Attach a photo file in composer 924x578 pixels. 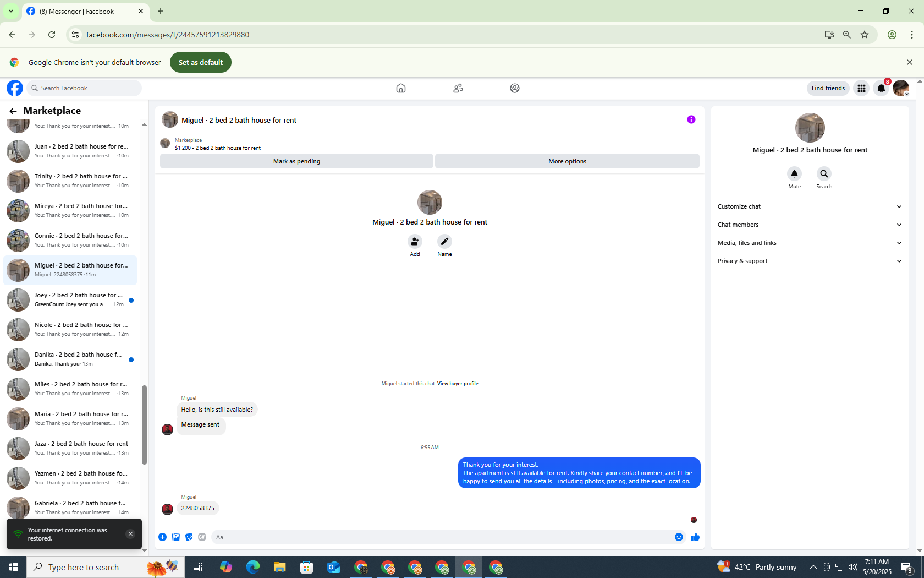click(x=176, y=537)
